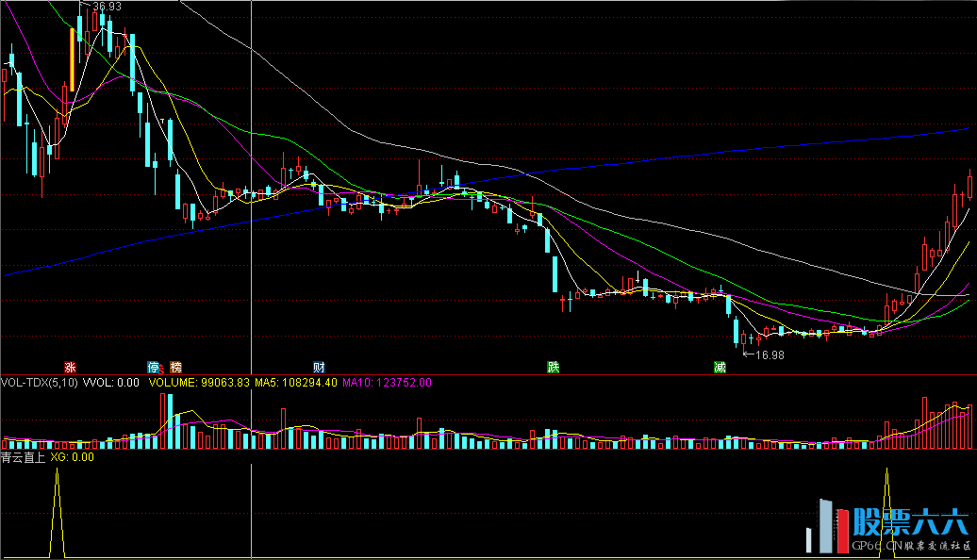The image size is (977, 560).
Task: Click the magenta MA10 volume label
Action: click(x=386, y=383)
